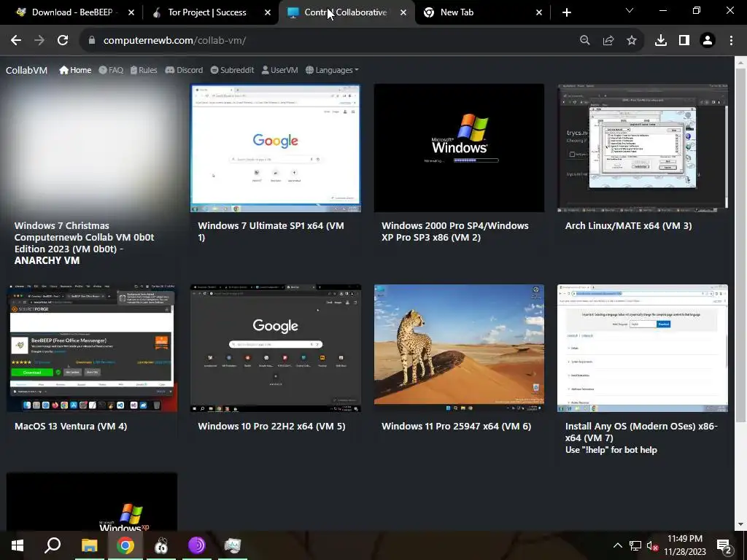Open the clock showing 11:49 PM
Viewport: 747px width, 560px height.
pyautogui.click(x=685, y=545)
